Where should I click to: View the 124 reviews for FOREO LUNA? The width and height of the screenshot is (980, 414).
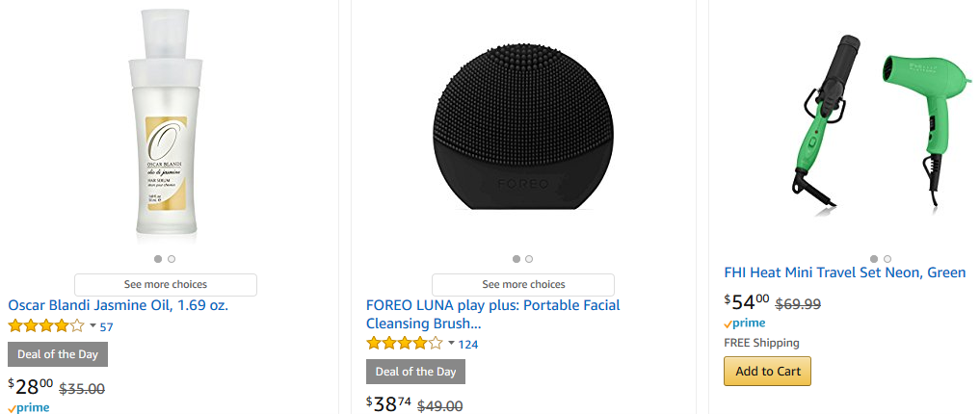(x=468, y=345)
